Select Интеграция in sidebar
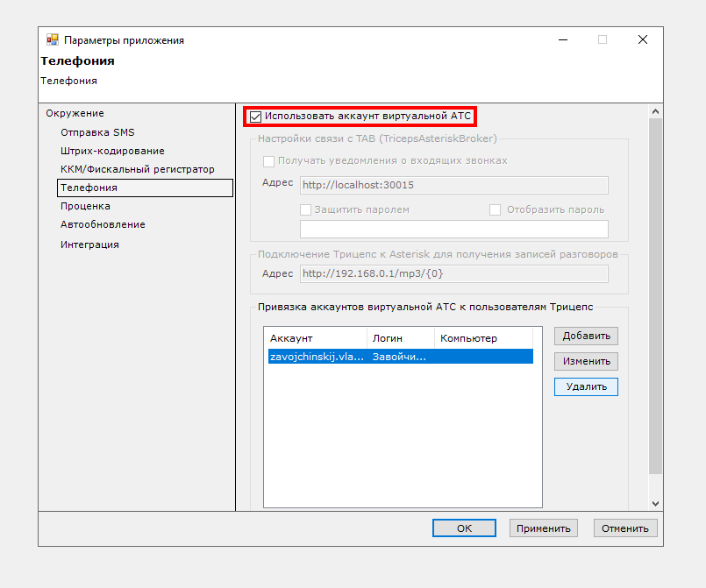Screen dimensions: 706x588 click(x=89, y=244)
